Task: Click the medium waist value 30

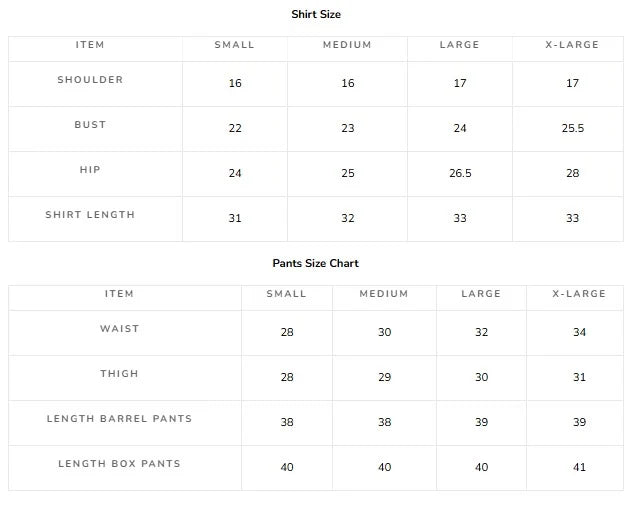Action: (384, 332)
